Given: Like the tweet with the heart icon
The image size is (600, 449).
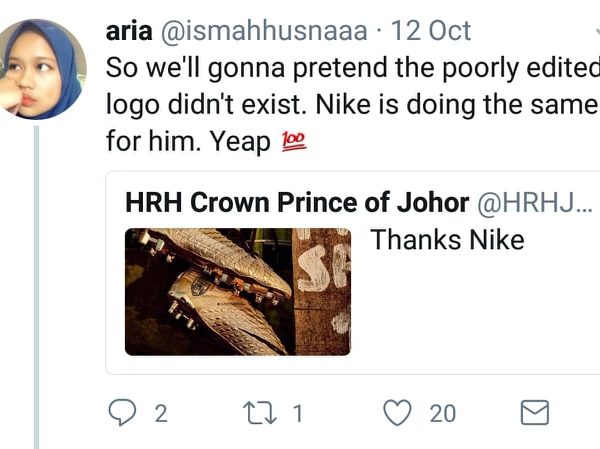Looking at the screenshot, I should (398, 412).
